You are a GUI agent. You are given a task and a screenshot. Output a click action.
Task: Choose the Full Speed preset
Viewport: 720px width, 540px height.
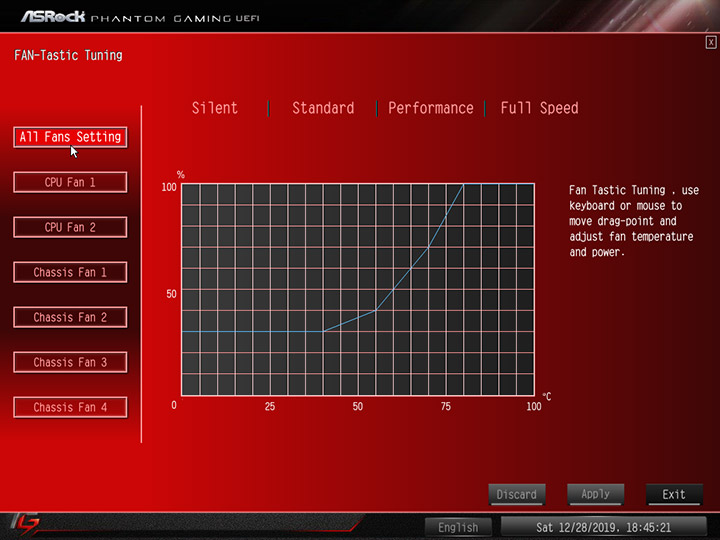point(539,108)
